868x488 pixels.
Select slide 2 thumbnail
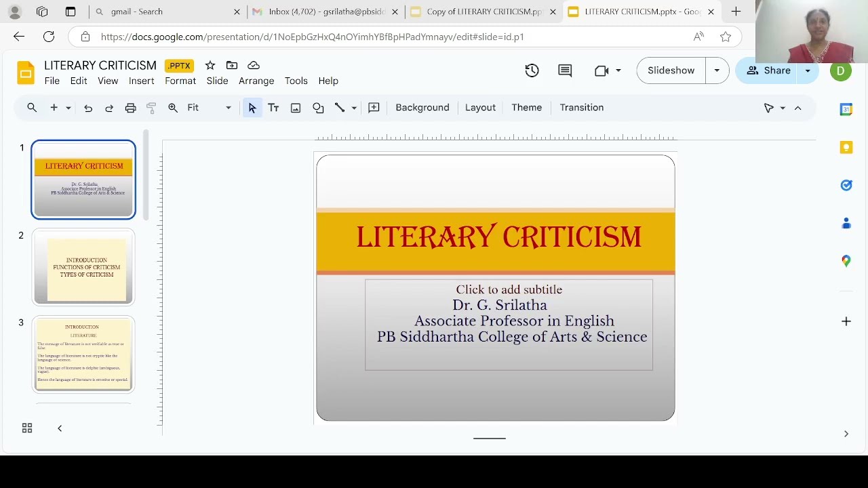(83, 267)
